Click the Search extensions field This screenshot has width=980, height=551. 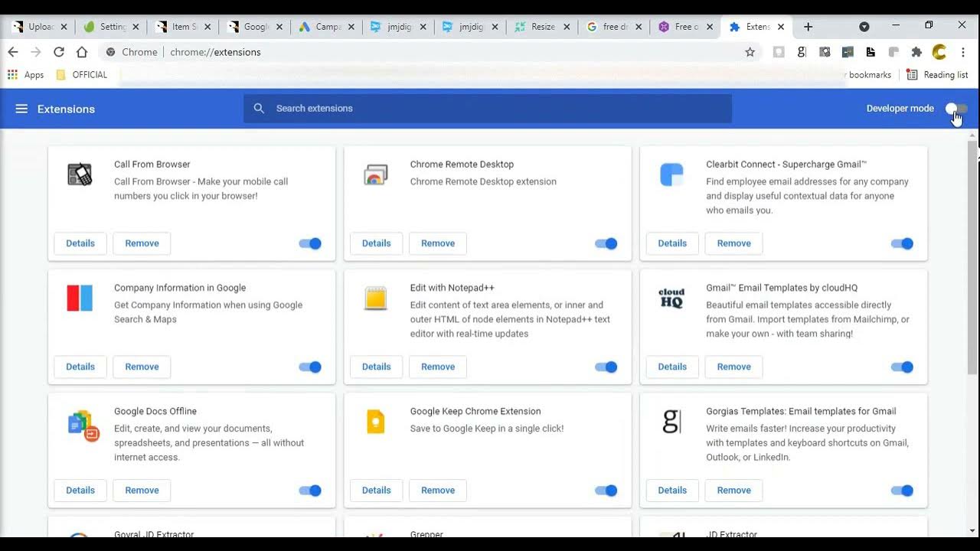pos(488,109)
